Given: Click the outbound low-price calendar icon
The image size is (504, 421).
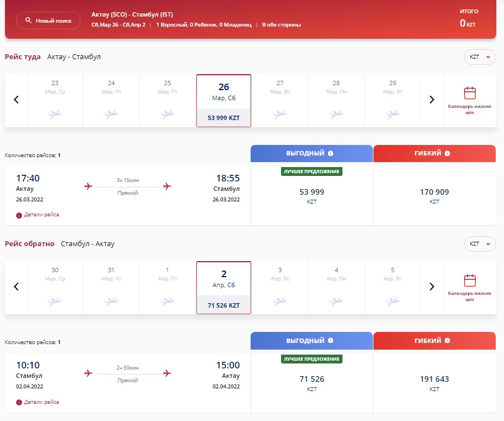Looking at the screenshot, I should click(470, 93).
